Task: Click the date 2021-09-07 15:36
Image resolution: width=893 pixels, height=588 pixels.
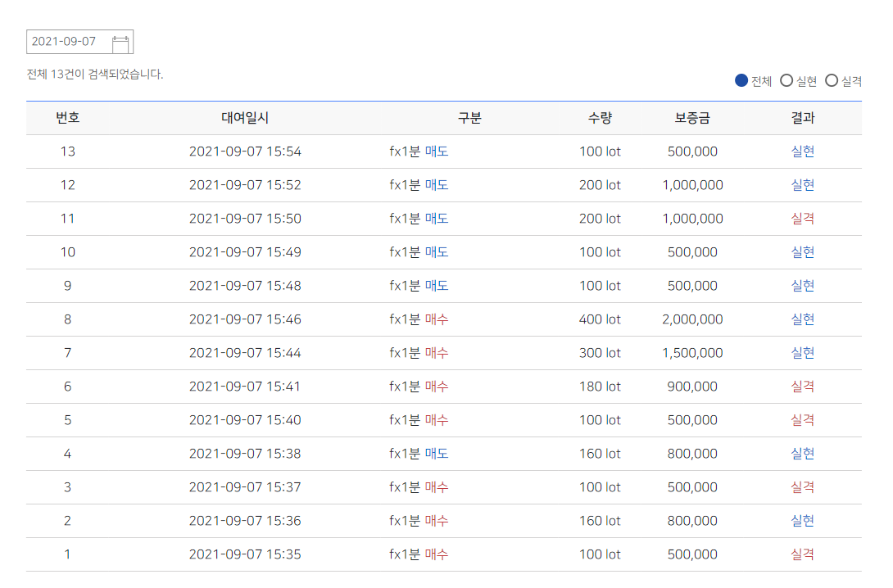Action: tap(245, 521)
